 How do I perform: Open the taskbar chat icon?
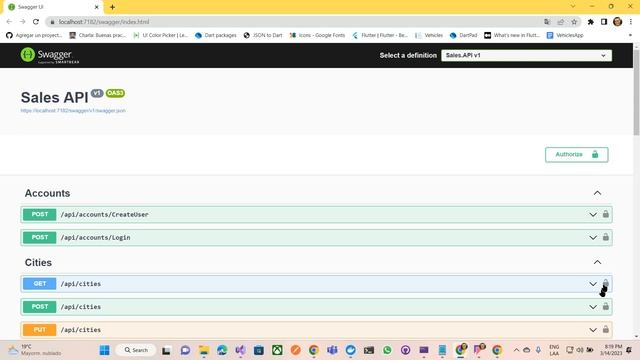(185, 350)
